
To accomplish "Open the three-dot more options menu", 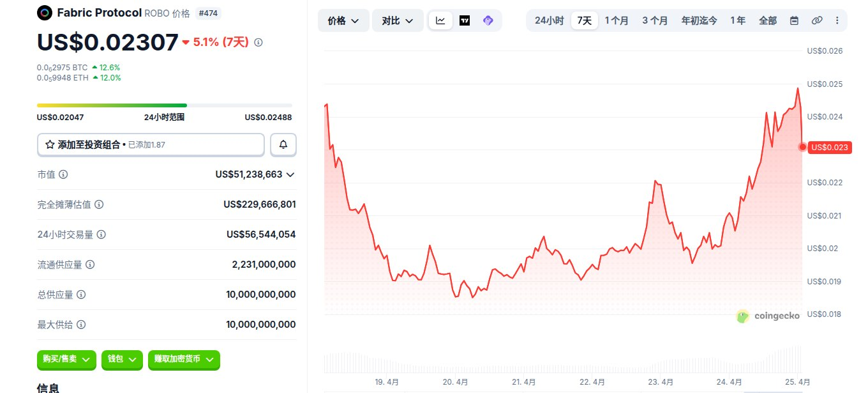I will point(837,20).
